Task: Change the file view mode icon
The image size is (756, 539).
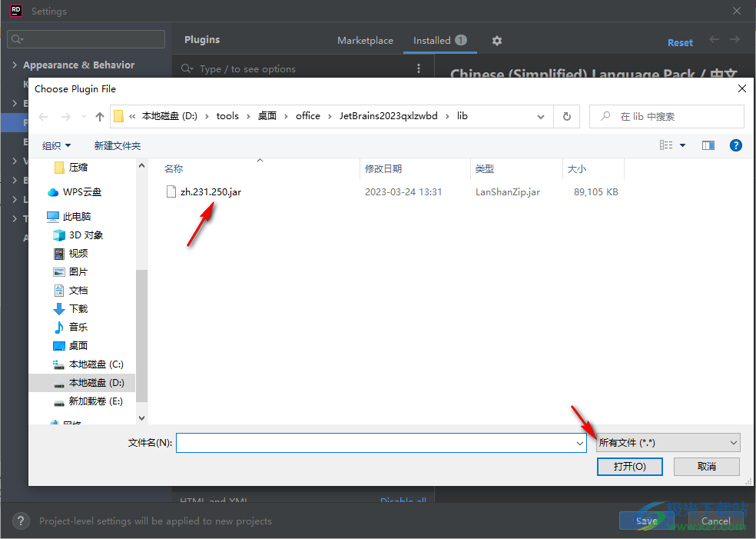Action: (x=667, y=145)
